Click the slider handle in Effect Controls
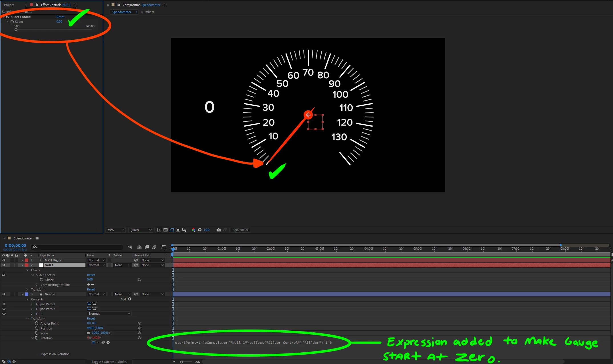Image resolution: width=613 pixels, height=364 pixels. pos(16,30)
